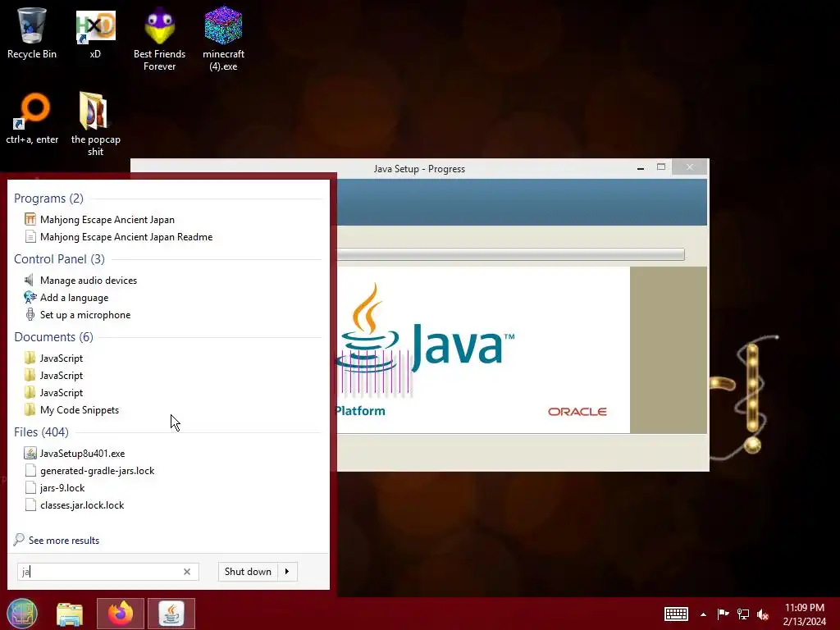Clear the search box with X
The image size is (840, 630).
187,572
